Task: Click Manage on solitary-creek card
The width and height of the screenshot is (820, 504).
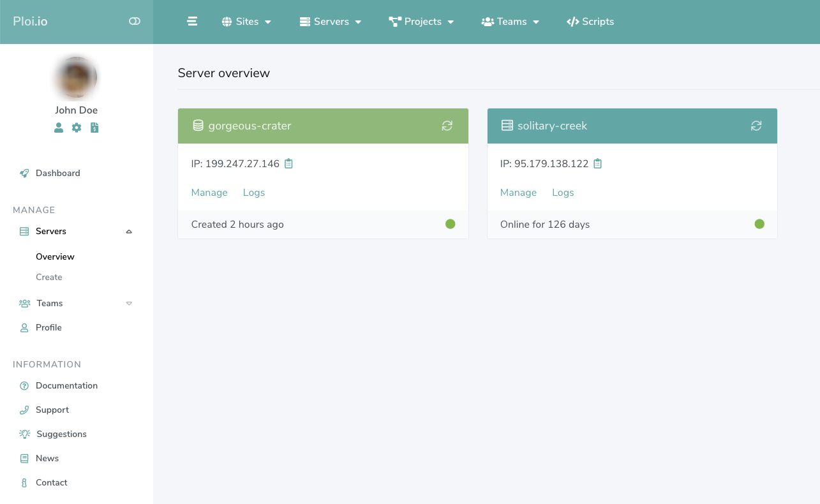Action: tap(518, 193)
